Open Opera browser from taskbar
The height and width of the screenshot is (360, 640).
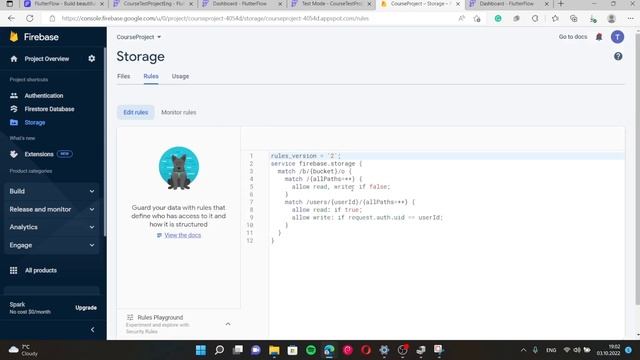point(366,350)
